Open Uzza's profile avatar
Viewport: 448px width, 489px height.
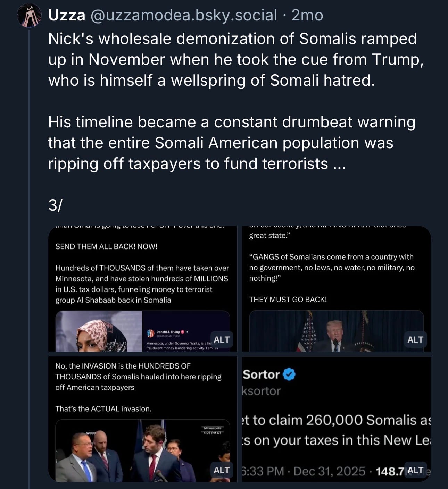(x=29, y=16)
